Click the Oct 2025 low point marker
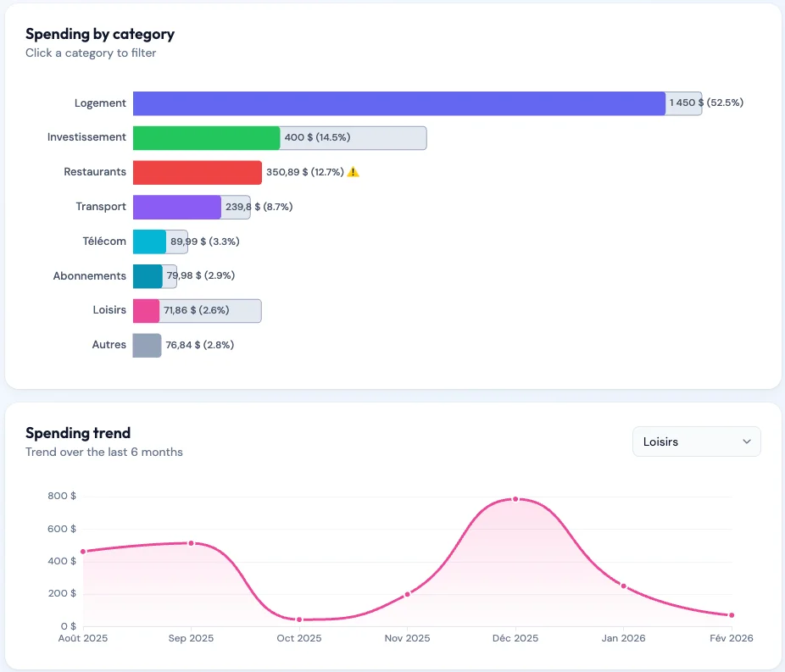 coord(298,619)
